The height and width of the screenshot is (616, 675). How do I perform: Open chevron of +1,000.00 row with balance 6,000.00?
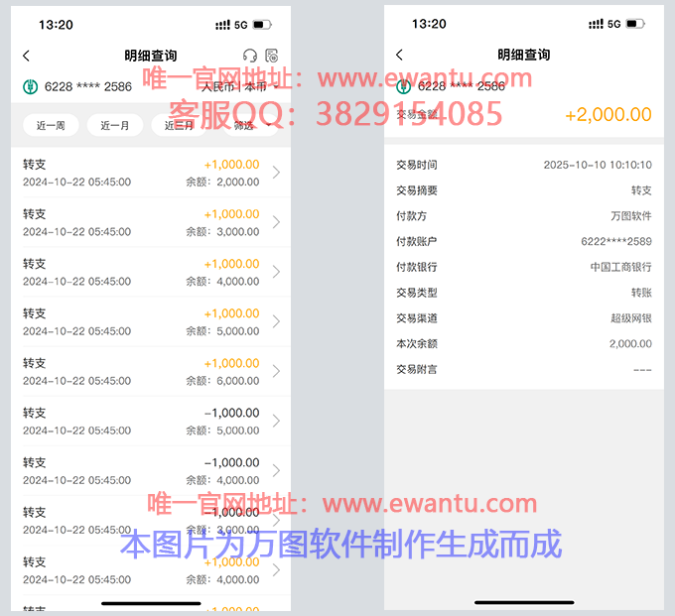pyautogui.click(x=276, y=371)
